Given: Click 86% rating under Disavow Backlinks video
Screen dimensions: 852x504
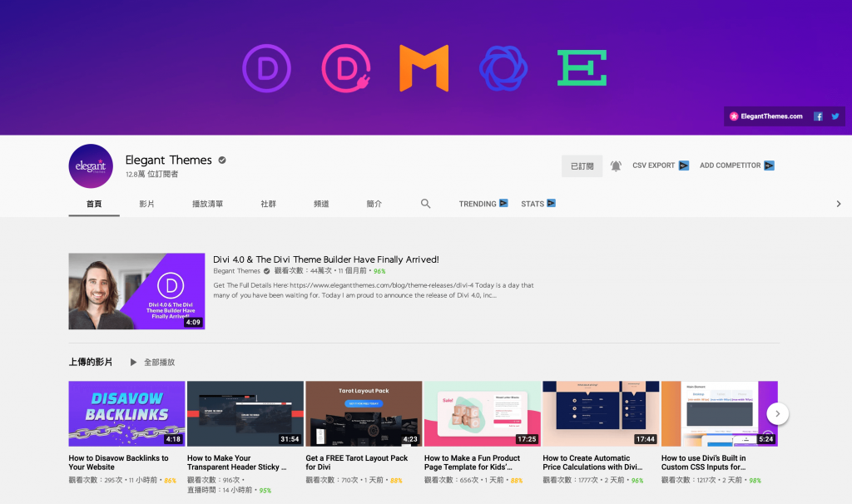Looking at the screenshot, I should coord(170,481).
